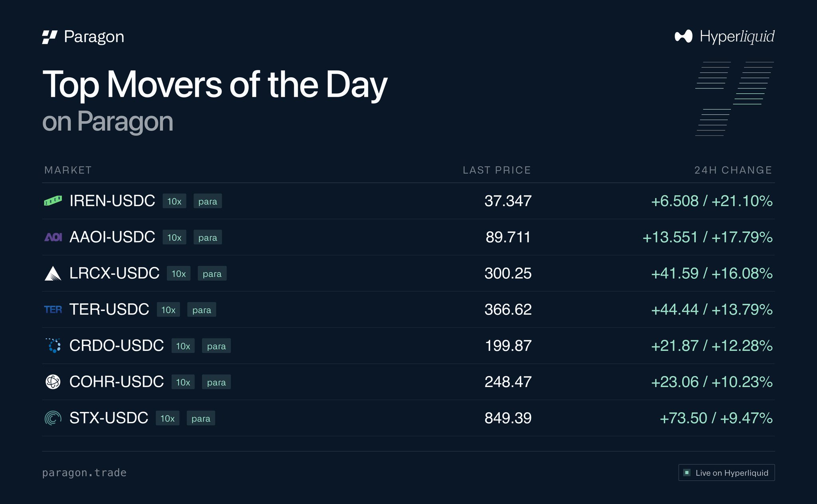Click the CRDO-USDC +12.28% change value

(x=742, y=346)
